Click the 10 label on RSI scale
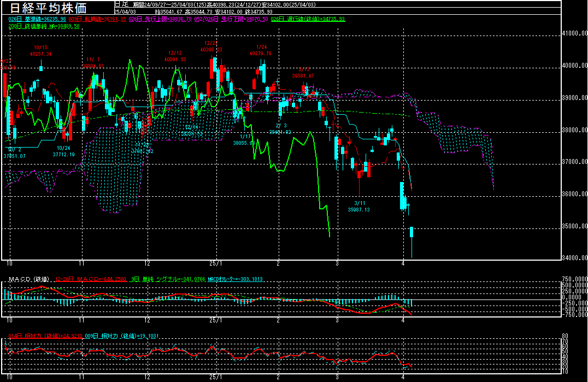588x382 pixels. (565, 372)
